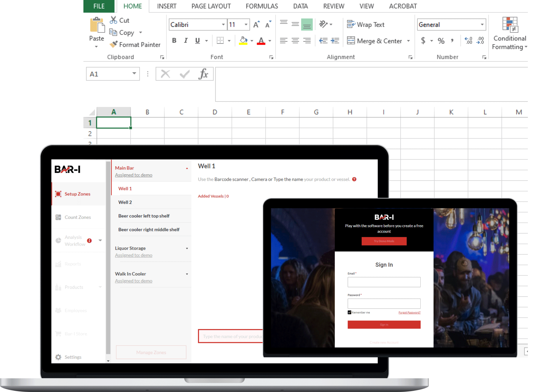This screenshot has width=538, height=392.
Task: Select the Format Painter brush icon
Action: (x=113, y=44)
